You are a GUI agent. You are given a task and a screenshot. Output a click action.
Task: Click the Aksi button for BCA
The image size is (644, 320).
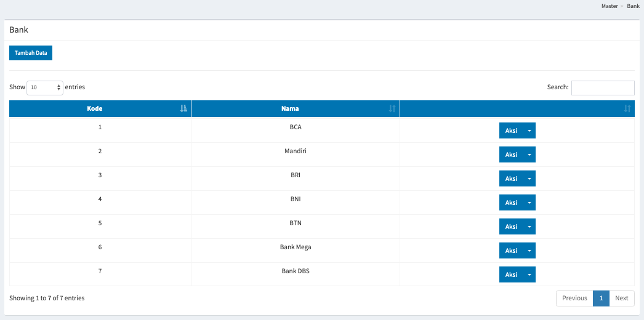pyautogui.click(x=511, y=130)
